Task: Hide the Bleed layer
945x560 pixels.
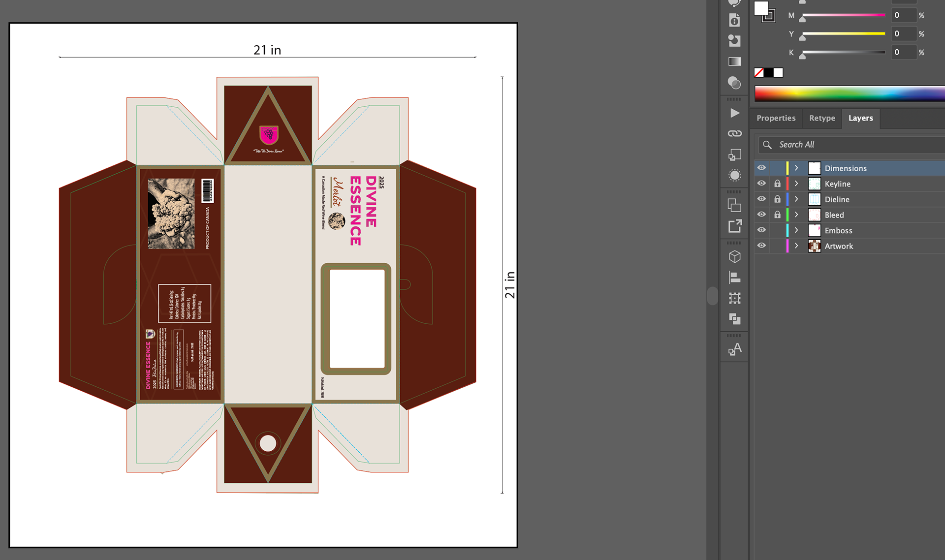Action: pos(761,215)
